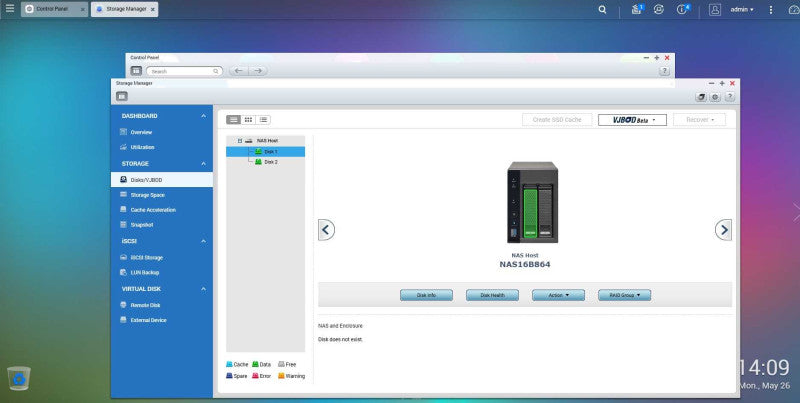Open the Storage Manager external storage icon
Screen dimensions: 800x403
click(701, 96)
